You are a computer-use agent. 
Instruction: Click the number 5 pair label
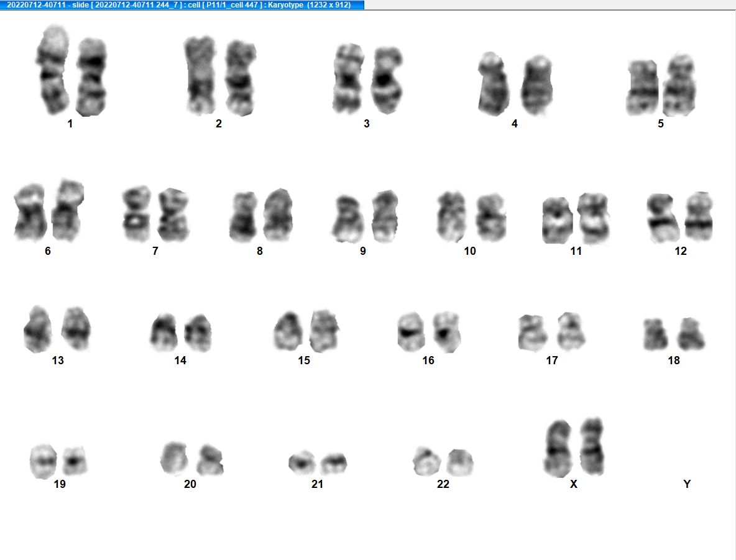[x=660, y=124]
